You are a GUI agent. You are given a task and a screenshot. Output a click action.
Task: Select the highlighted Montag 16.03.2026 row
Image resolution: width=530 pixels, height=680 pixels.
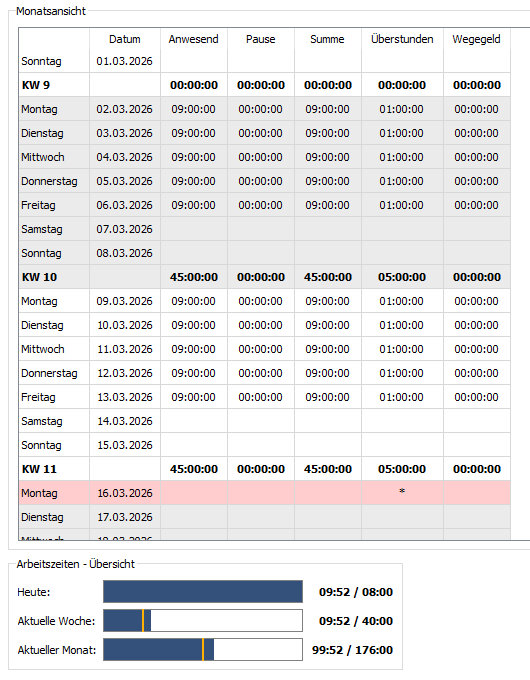(x=265, y=493)
